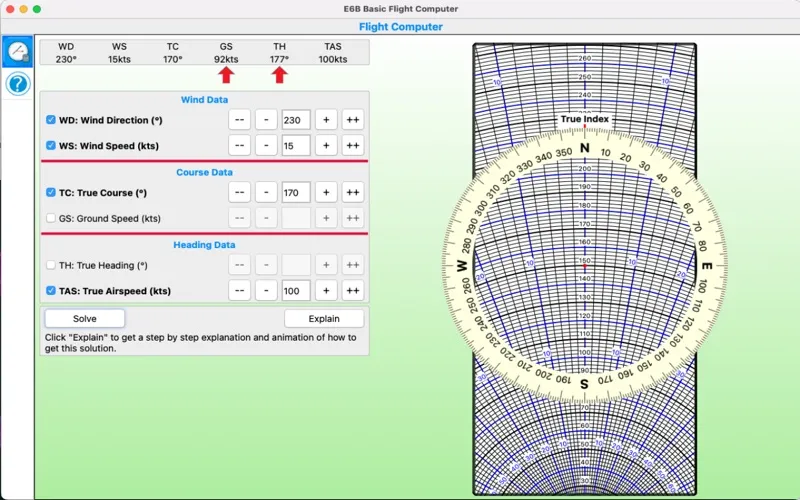
Task: Click the S mark on compass rose
Action: (x=585, y=384)
